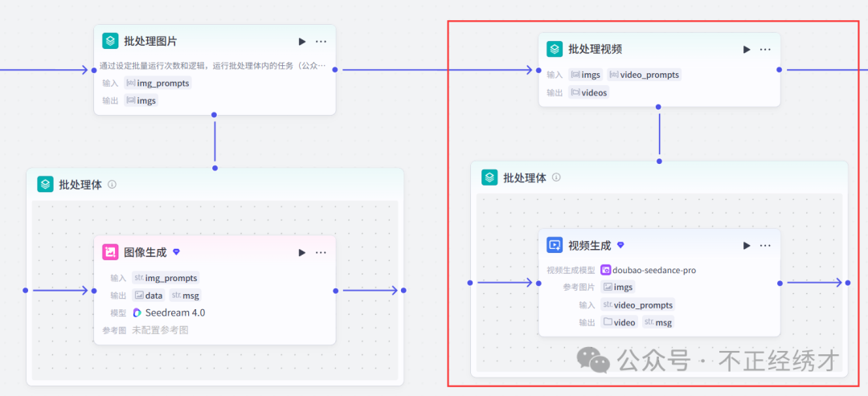The width and height of the screenshot is (868, 396).
Task: Select the 批处理图片 node title
Action: [x=150, y=42]
